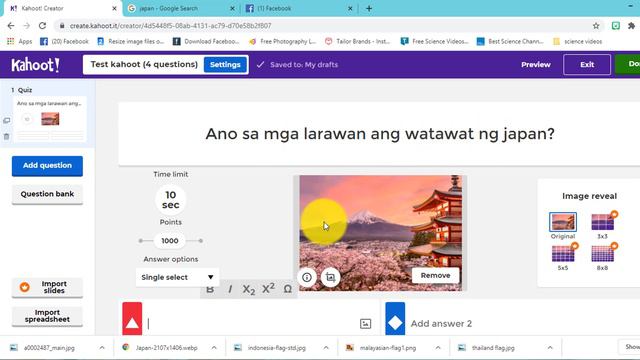Image resolution: width=640 pixels, height=360 pixels.
Task: Expand options for a0002487_main.jpg download
Action: (x=102, y=348)
